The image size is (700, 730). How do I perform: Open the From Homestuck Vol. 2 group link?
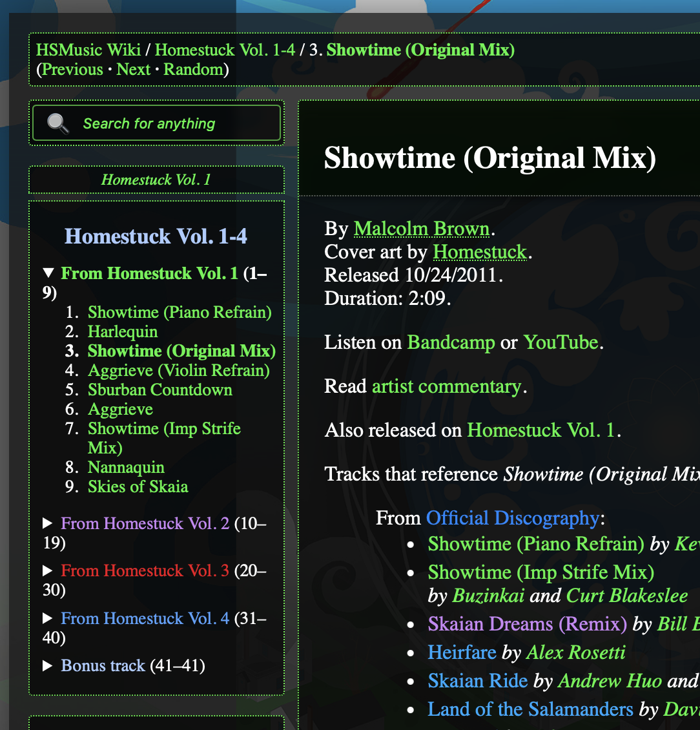[x=145, y=523]
